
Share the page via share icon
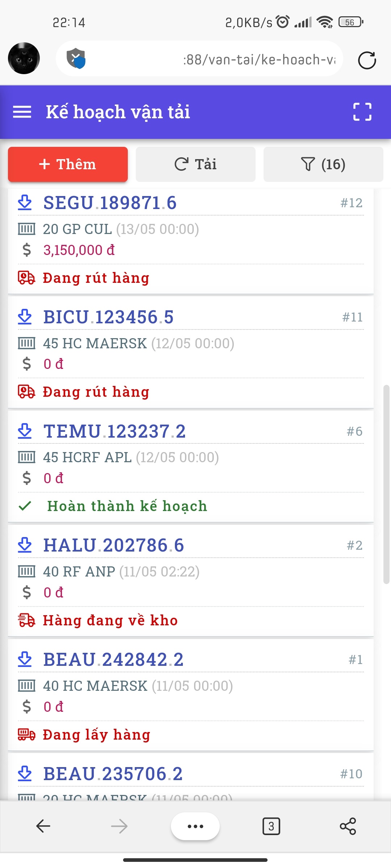(348, 826)
